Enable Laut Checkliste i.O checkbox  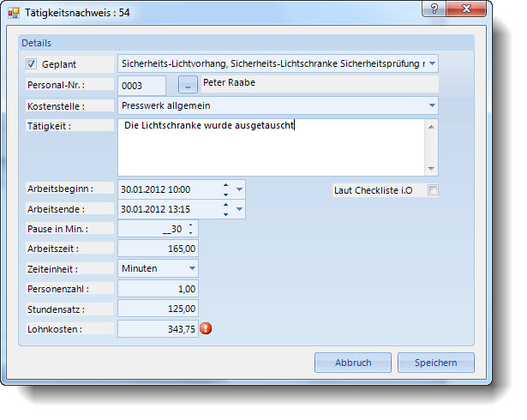[433, 190]
